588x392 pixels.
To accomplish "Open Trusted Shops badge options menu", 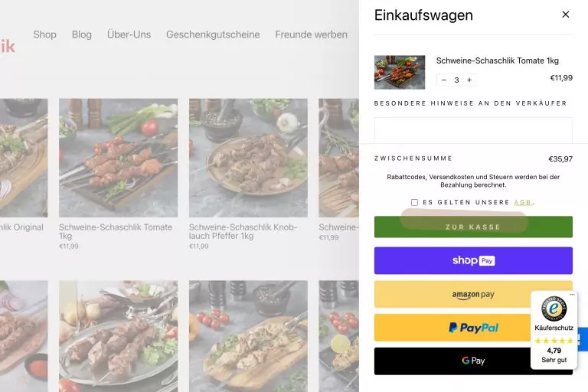I will pos(572,295).
